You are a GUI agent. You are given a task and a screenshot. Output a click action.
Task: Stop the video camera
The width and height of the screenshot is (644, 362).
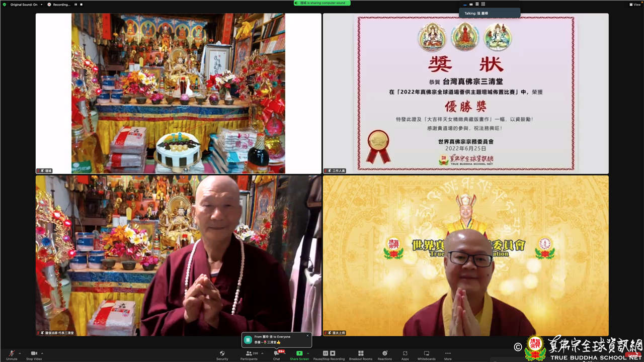click(34, 354)
